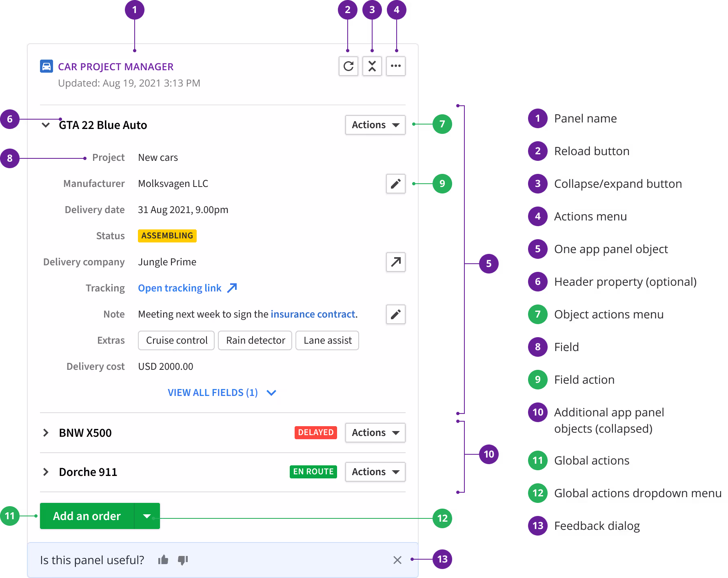This screenshot has width=728, height=578.
Task: Click the New cars project value
Action: point(158,158)
